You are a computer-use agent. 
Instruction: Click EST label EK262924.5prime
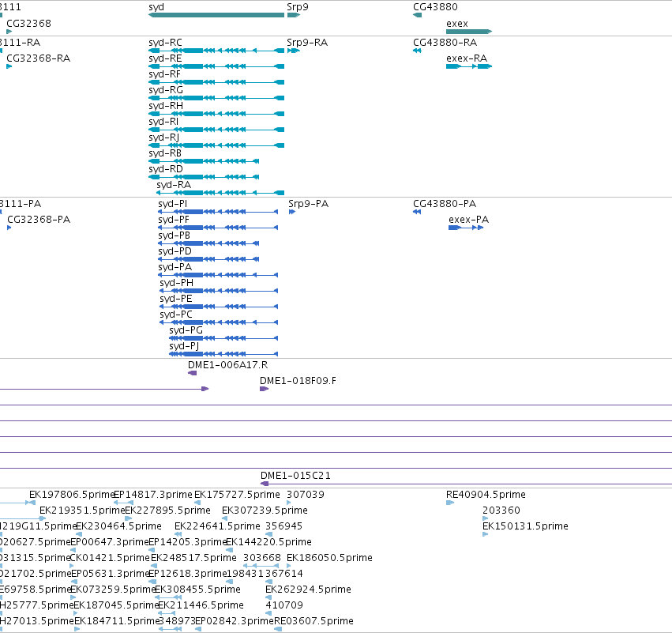(308, 590)
